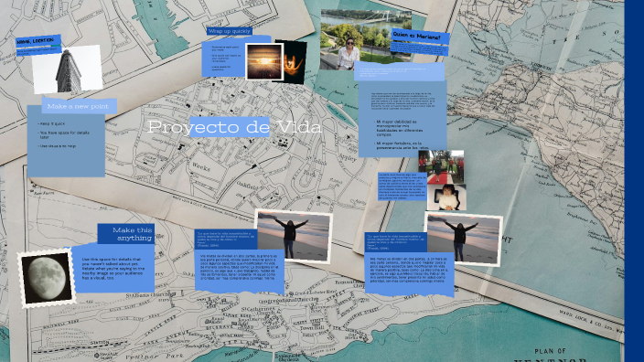The width and height of the screenshot is (644, 362).
Task: Select the light-blue quote strip under Mariana photo
Action: (x=399, y=71)
